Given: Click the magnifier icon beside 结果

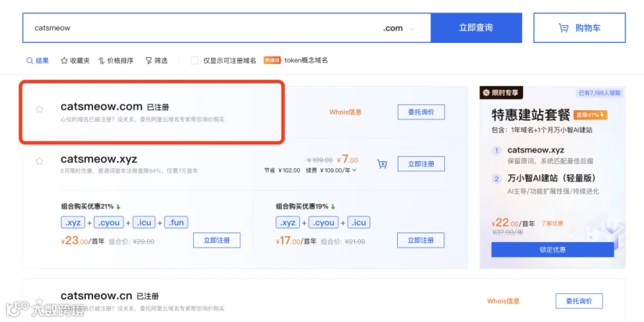Looking at the screenshot, I should click(x=29, y=60).
